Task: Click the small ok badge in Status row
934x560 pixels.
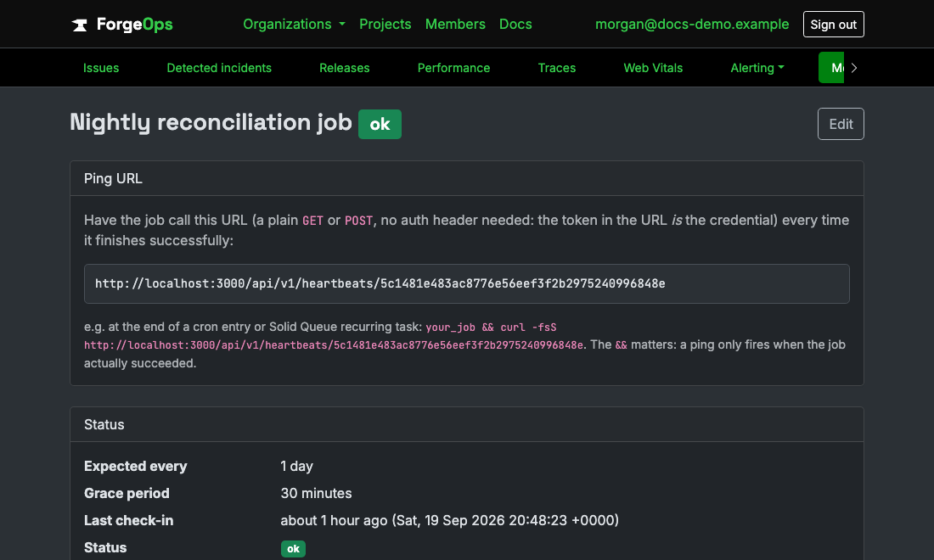Action: (x=293, y=549)
